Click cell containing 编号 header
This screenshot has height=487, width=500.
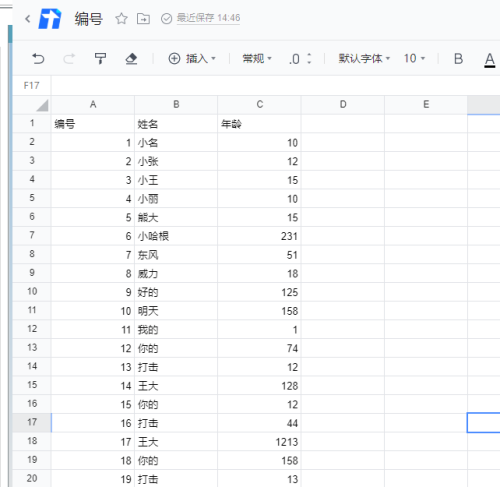pyautogui.click(x=93, y=124)
